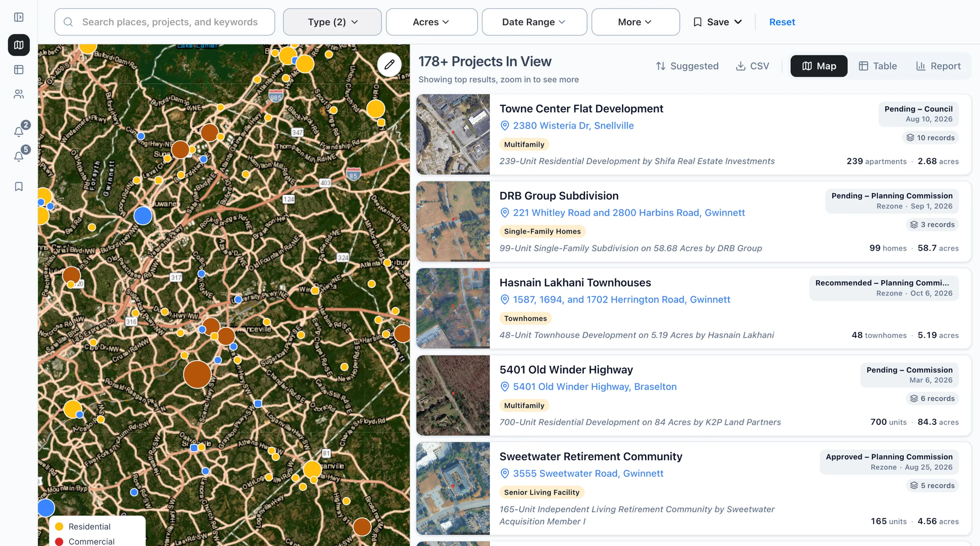Image resolution: width=980 pixels, height=546 pixels.
Task: Click location pin for 5401 Old Winder Highway
Action: coord(505,387)
